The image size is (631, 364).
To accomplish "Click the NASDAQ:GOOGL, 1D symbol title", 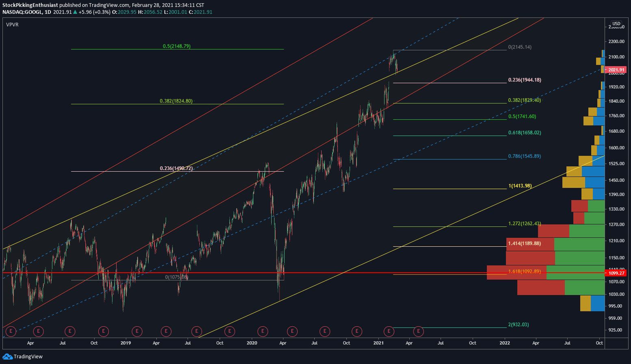I will click(x=27, y=12).
